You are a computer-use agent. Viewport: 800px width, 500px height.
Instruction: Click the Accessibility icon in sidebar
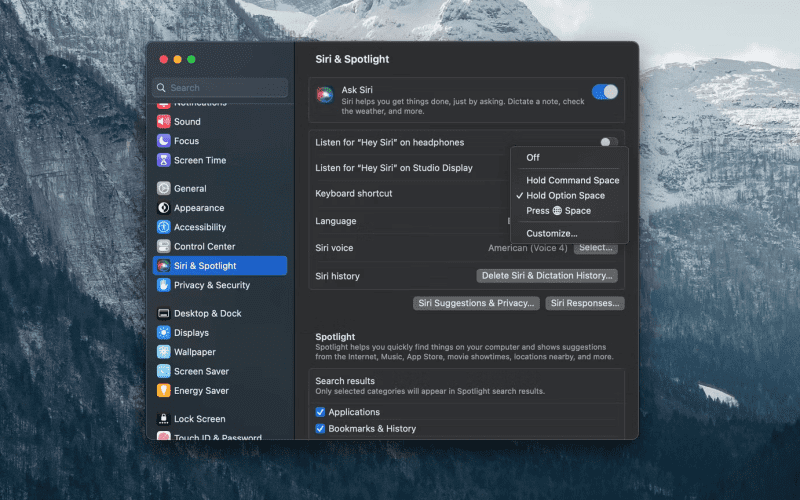163,227
